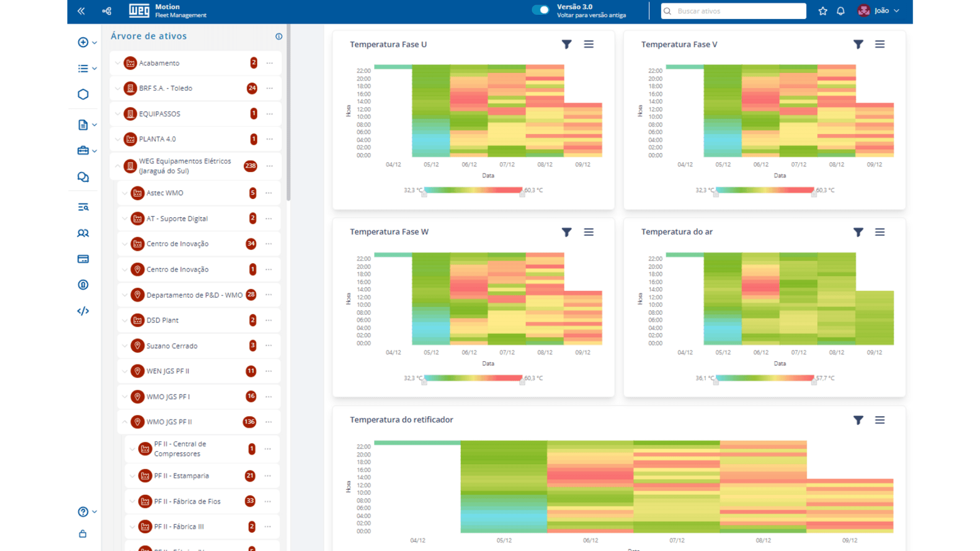This screenshot has height=551, width=980.
Task: Filter the Temperatura Fase W chart
Action: 567,232
